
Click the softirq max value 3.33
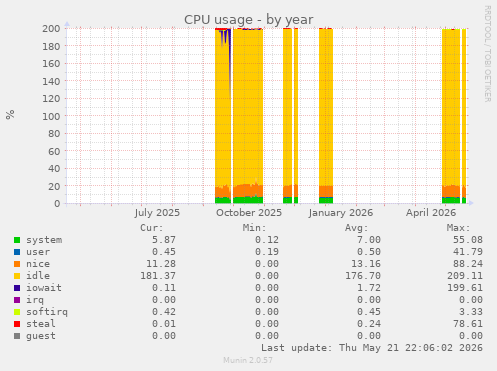tap(471, 312)
